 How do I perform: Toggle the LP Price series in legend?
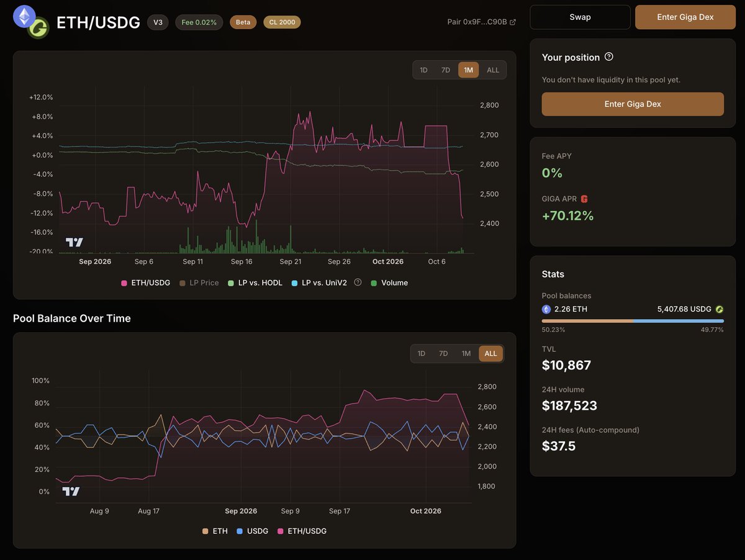[199, 282]
